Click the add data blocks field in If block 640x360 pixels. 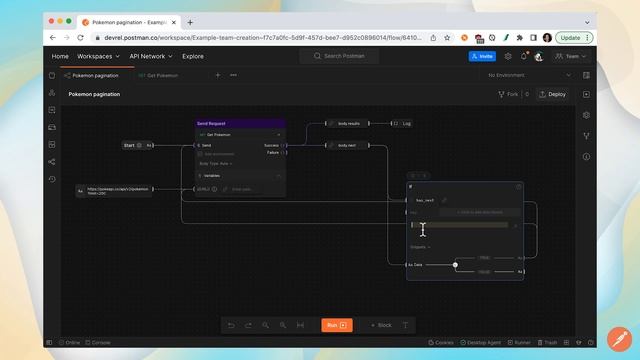480,212
